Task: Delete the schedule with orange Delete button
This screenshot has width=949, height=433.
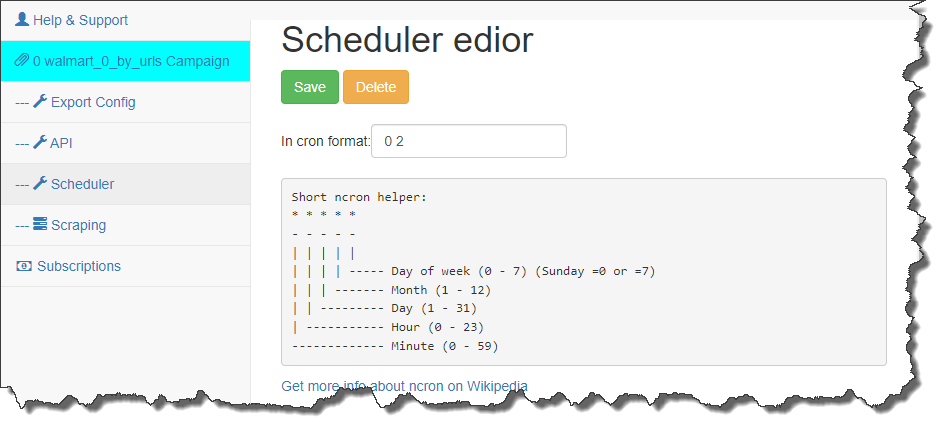Action: point(376,87)
